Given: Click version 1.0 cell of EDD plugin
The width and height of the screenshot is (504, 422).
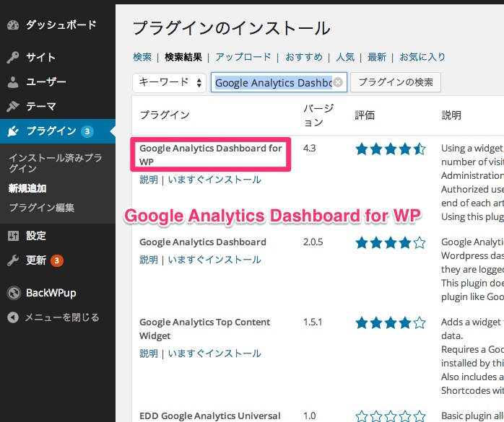Looking at the screenshot, I should pyautogui.click(x=309, y=416).
